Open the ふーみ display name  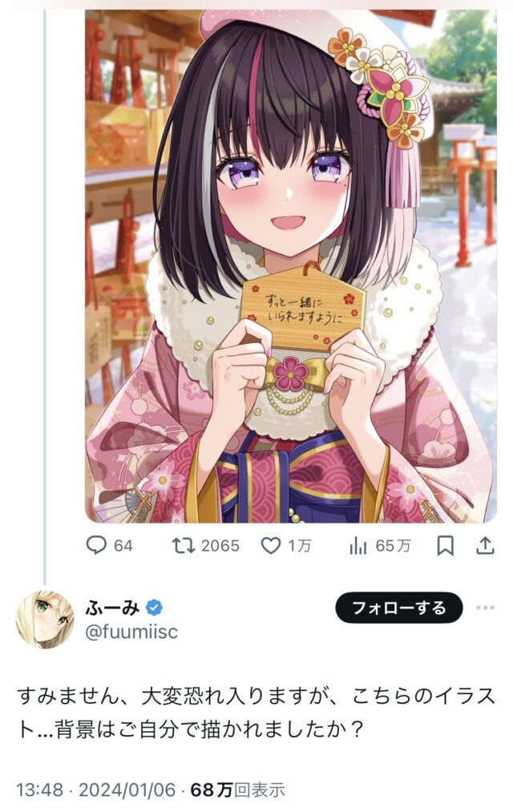112,607
